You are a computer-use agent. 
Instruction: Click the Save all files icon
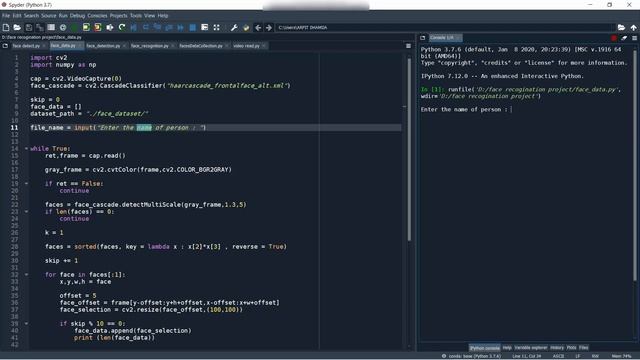(x=40, y=27)
